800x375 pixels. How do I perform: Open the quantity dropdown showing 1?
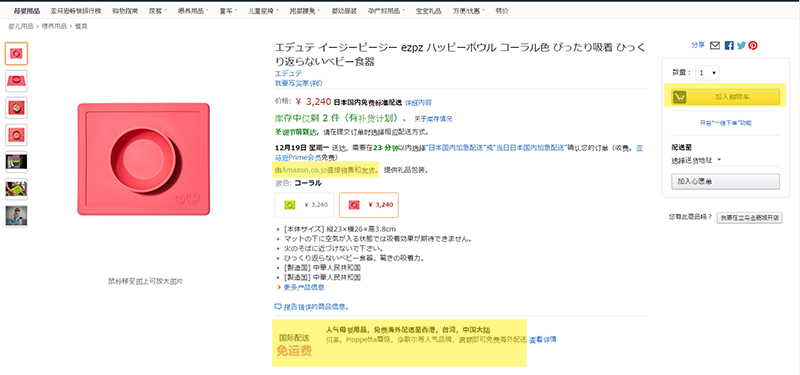(x=707, y=73)
